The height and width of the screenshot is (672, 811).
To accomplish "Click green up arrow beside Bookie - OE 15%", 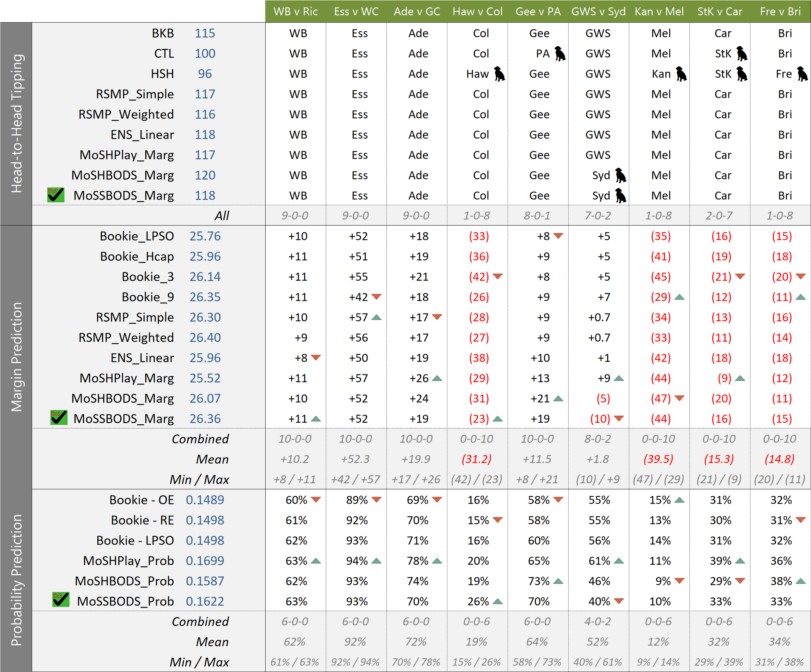I will click(x=679, y=500).
